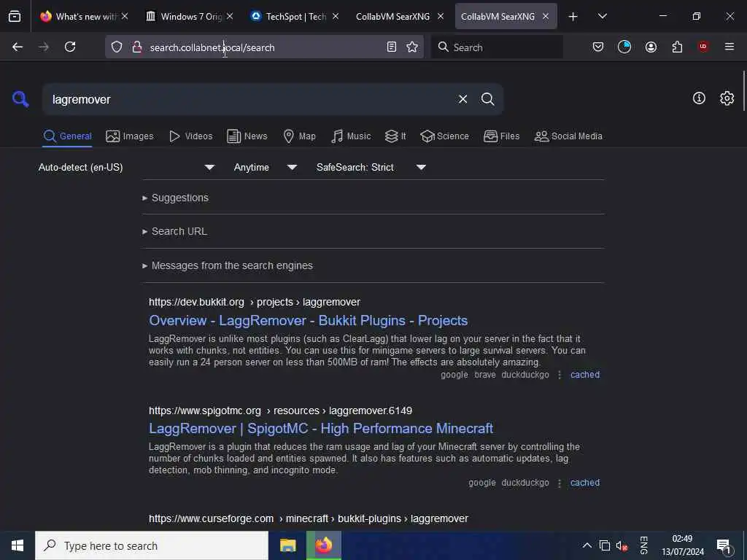Open the notification center icon
This screenshot has height=560, width=747.
coord(724,545)
